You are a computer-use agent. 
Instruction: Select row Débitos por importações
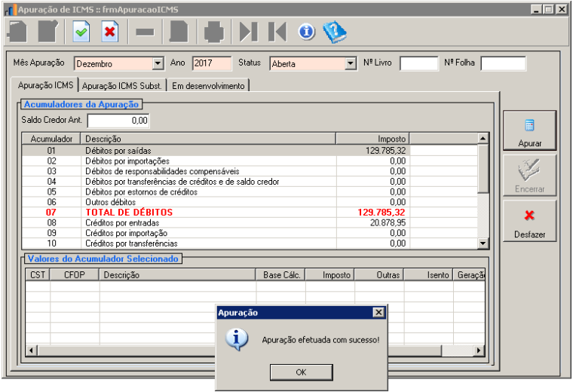tap(250, 161)
